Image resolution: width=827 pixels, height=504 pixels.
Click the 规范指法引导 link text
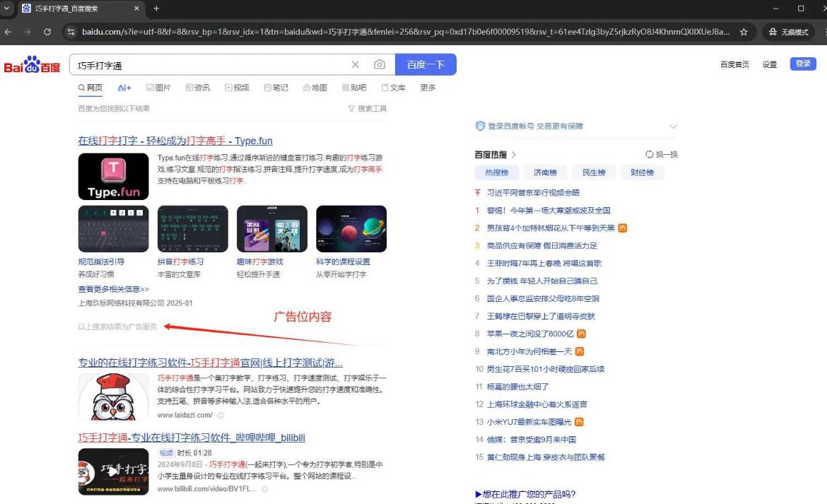[x=101, y=262]
